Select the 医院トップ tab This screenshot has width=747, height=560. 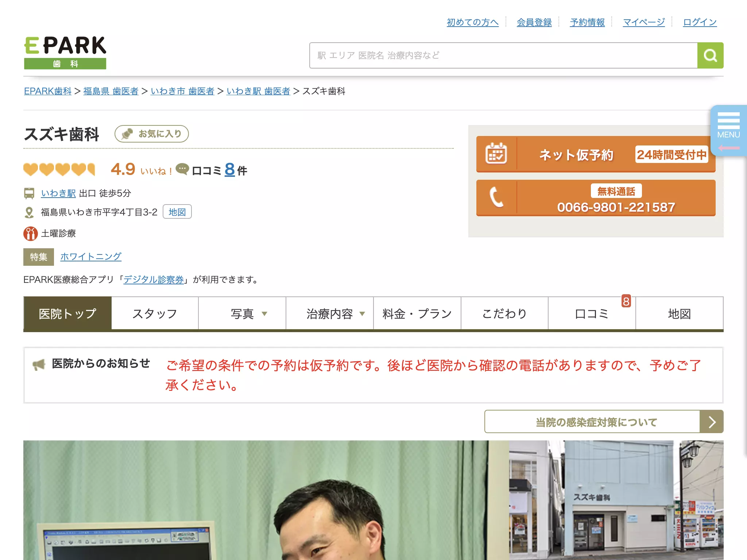(67, 314)
